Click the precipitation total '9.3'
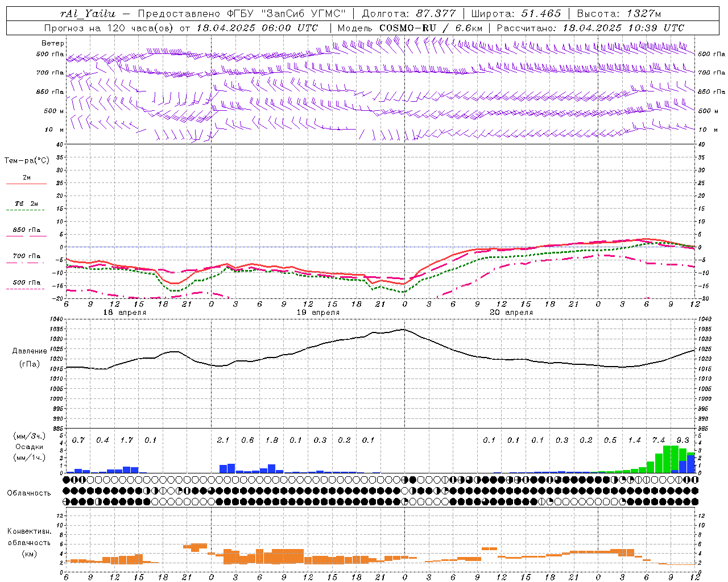The height and width of the screenshot is (582, 728). tap(682, 440)
